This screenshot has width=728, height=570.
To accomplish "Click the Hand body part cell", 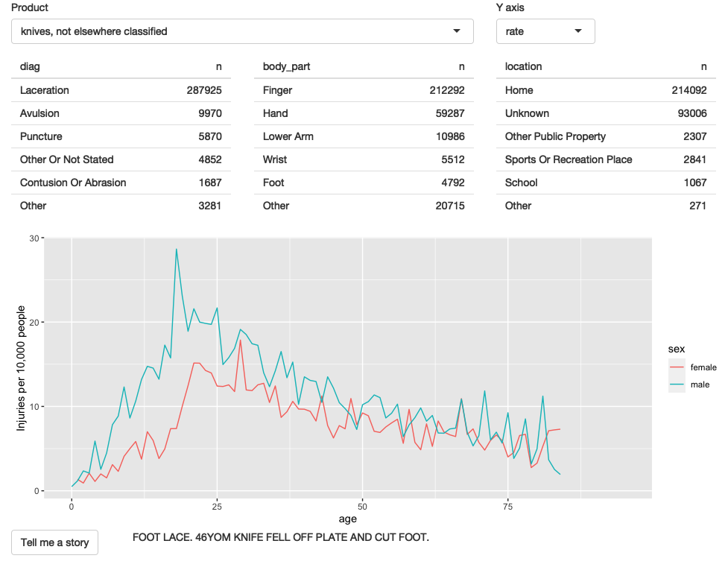I will tap(275, 113).
